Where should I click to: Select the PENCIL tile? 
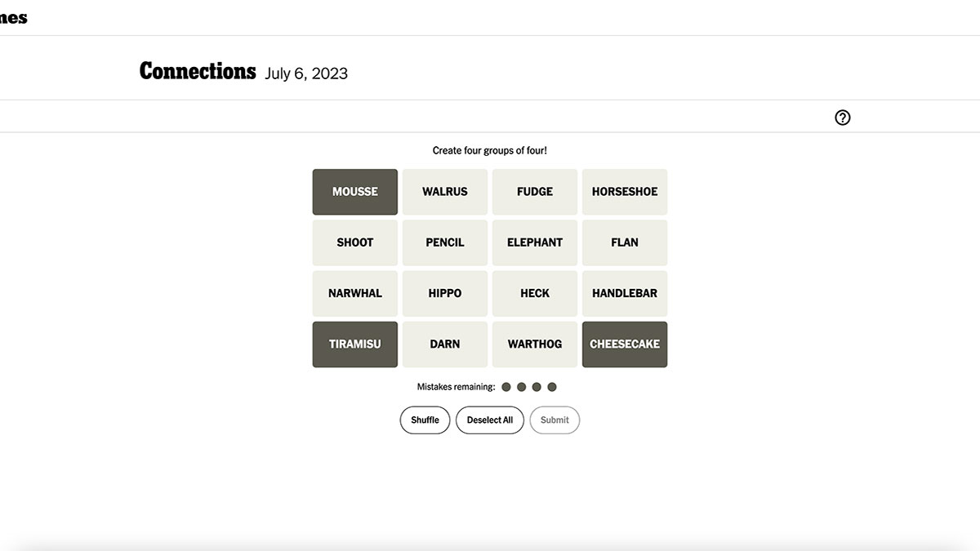click(445, 242)
